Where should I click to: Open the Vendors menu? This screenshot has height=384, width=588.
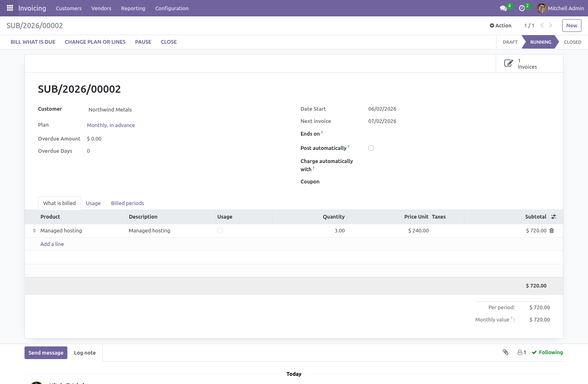coord(101,8)
